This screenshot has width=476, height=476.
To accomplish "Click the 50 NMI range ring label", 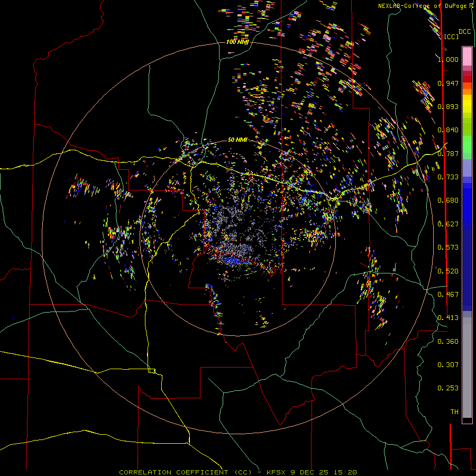I will click(237, 140).
